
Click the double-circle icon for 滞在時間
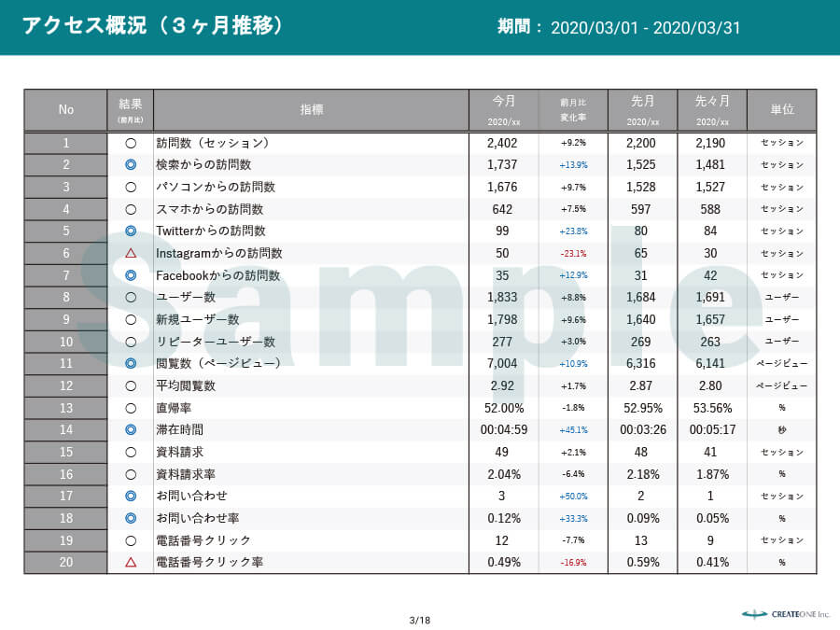131,430
